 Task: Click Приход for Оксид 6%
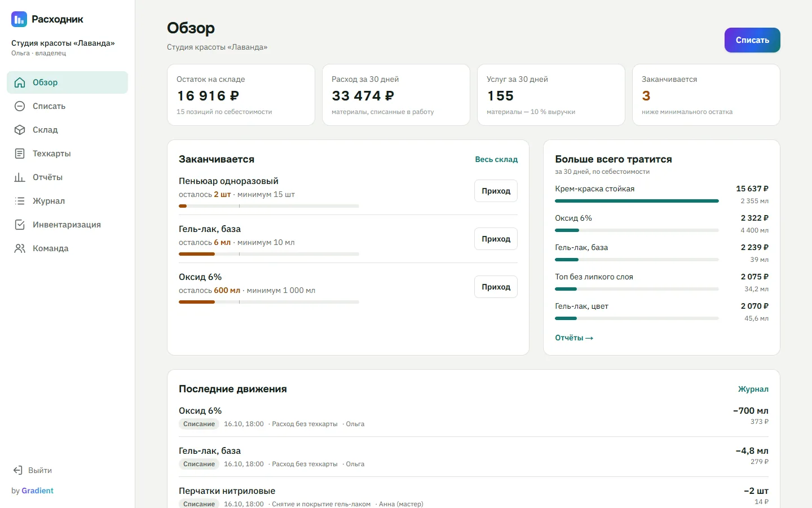[x=496, y=287]
